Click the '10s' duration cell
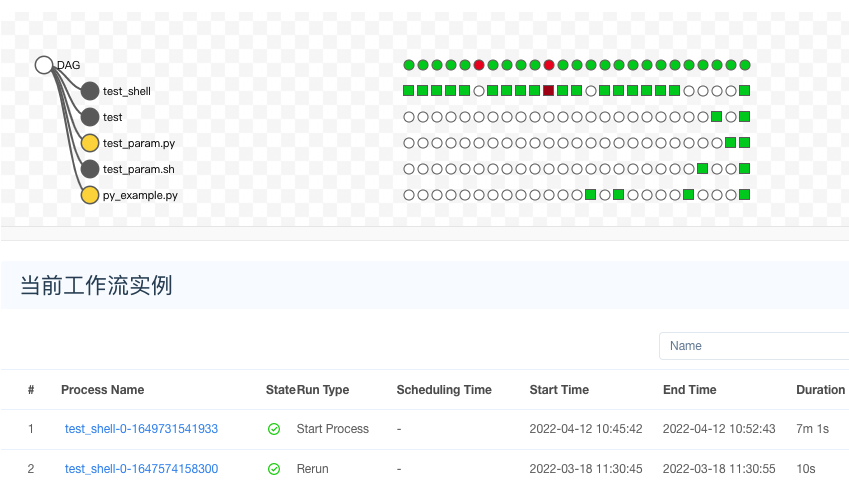Viewport: 849px width, 489px height. click(x=806, y=469)
